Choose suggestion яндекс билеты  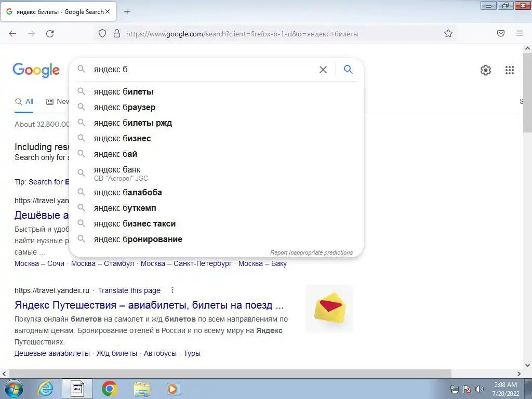click(x=217, y=91)
